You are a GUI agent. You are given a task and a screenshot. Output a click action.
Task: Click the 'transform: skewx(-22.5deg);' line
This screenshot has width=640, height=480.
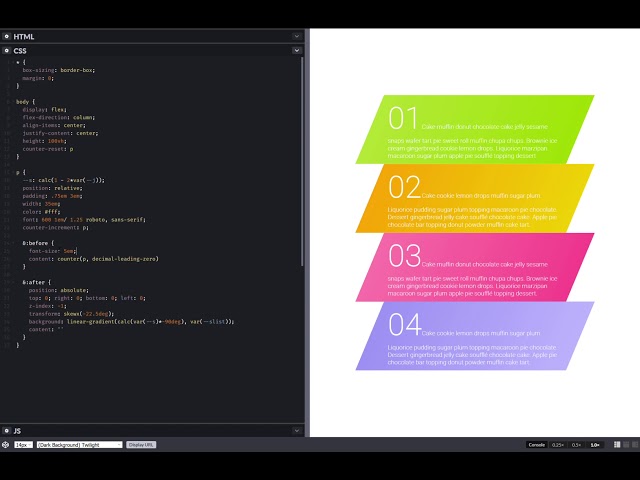(x=71, y=314)
